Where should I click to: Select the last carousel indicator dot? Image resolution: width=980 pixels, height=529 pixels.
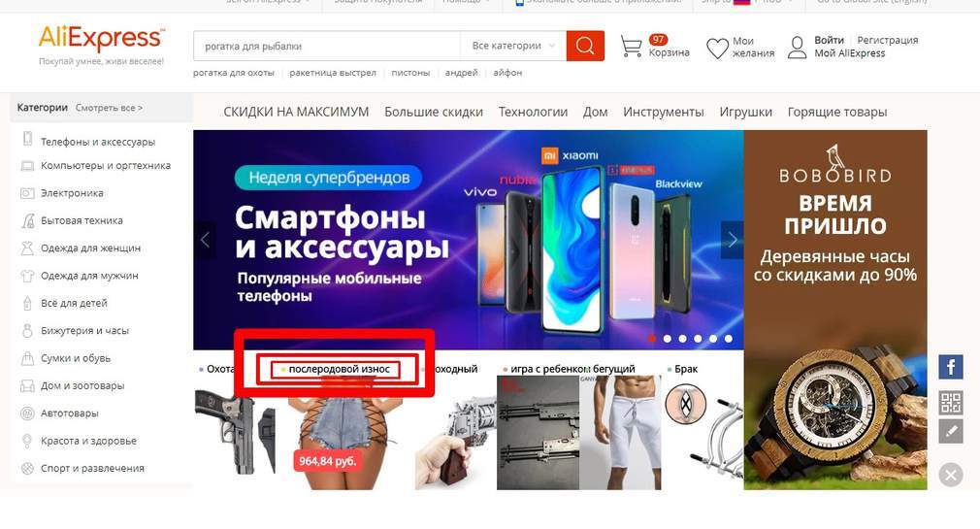coord(728,339)
